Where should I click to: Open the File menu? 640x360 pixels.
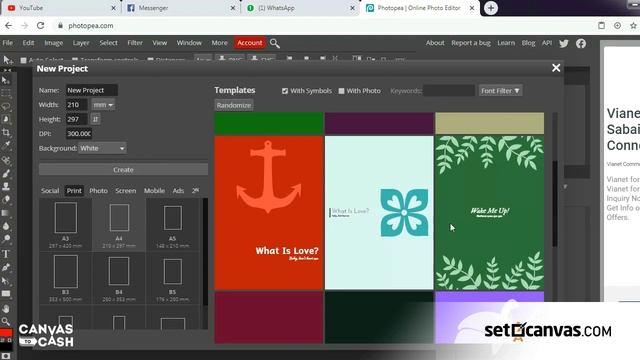(x=7, y=43)
